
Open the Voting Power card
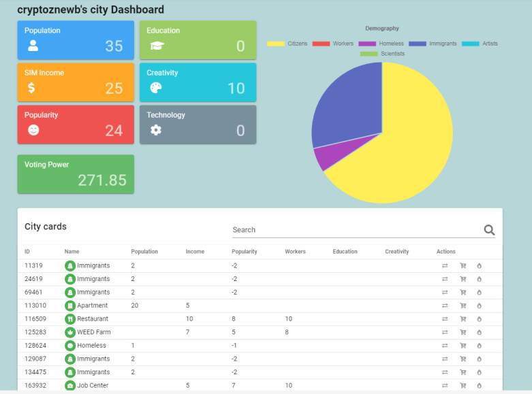76,174
